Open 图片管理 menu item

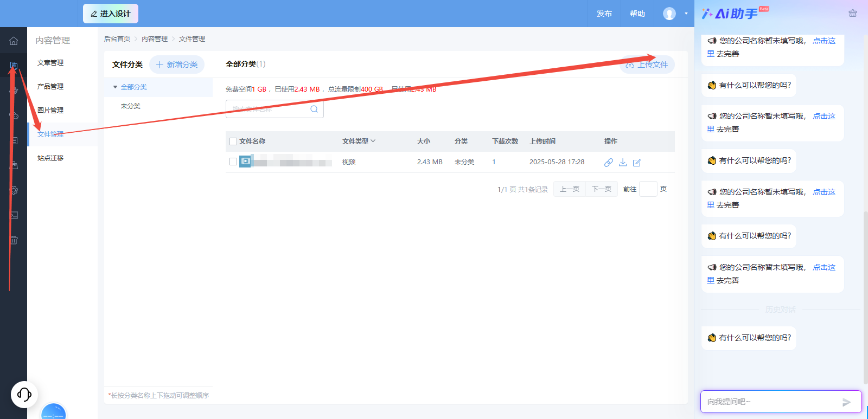[x=50, y=111]
